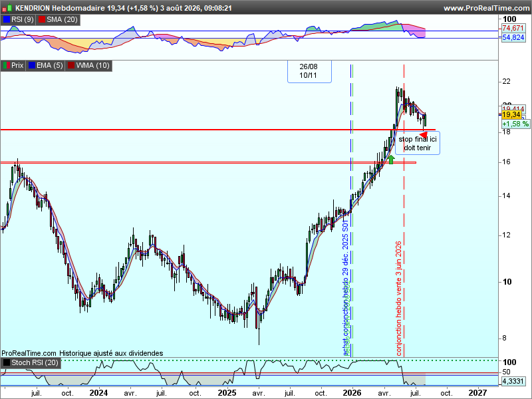Click the 2026 label on the time axis
Screen dimensions: 532x399
click(352, 393)
